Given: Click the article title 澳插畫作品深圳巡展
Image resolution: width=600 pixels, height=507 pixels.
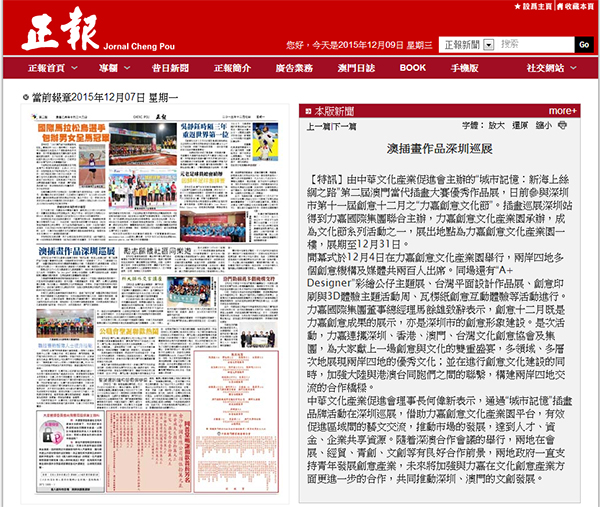Looking at the screenshot, I should [x=439, y=148].
